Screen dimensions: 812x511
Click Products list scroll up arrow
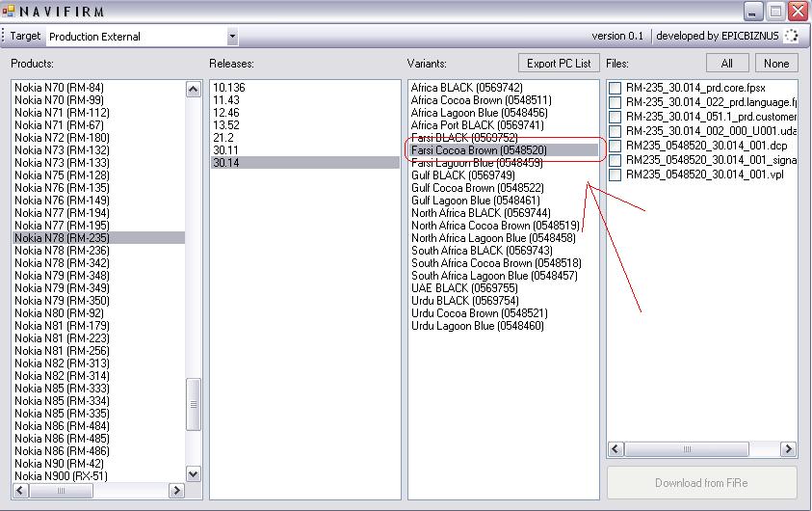click(x=194, y=90)
